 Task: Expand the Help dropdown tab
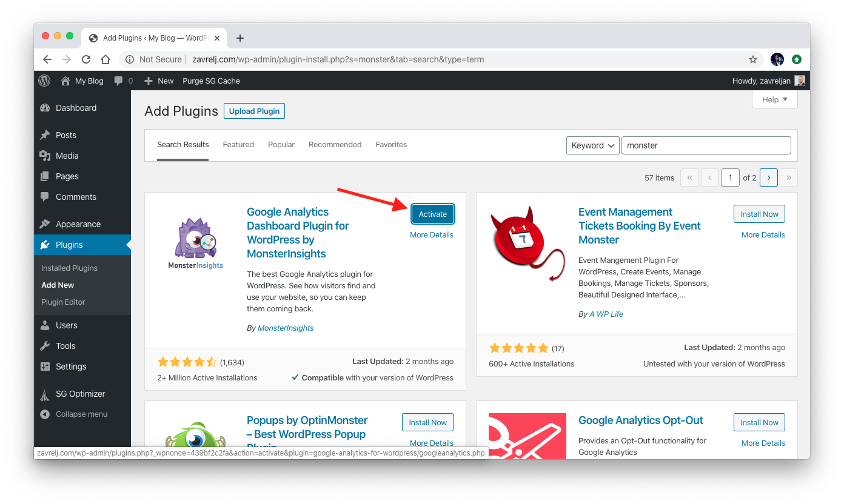tap(775, 99)
